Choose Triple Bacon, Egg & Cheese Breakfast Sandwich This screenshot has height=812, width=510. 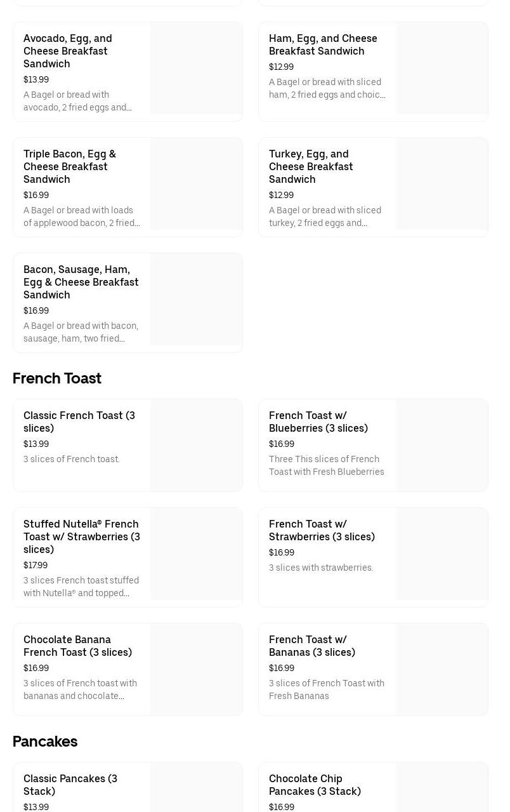[70, 166]
